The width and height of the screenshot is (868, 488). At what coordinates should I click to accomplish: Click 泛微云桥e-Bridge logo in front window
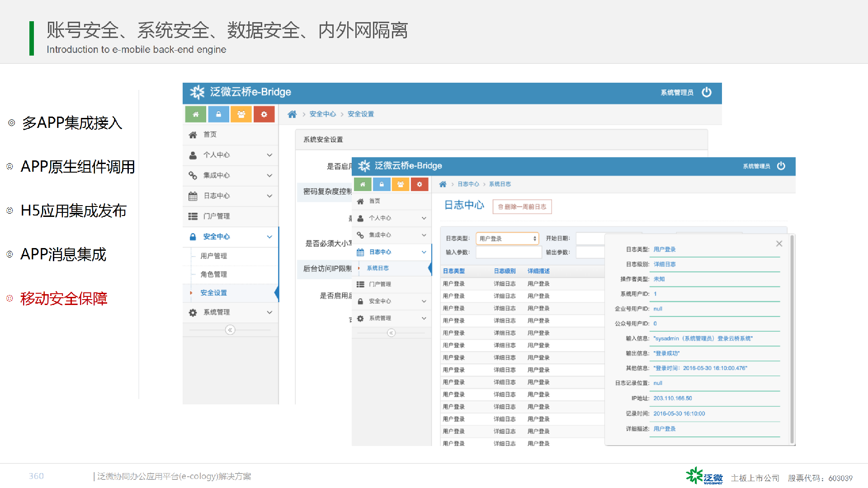400,166
